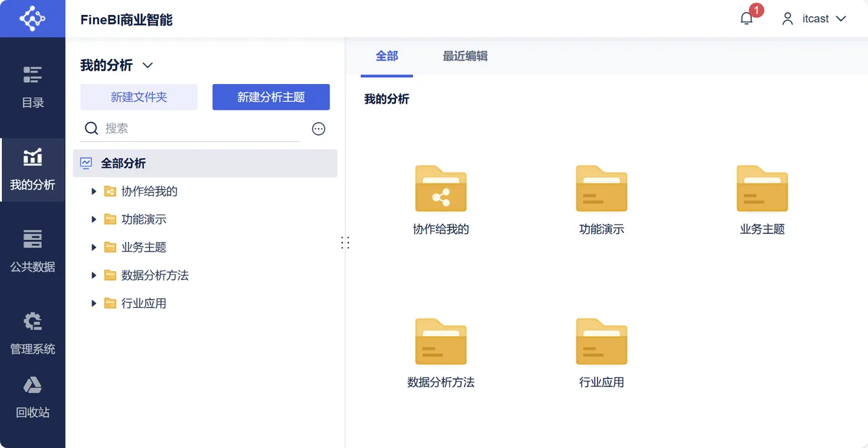Click the itcast username
The width and height of the screenshot is (868, 448).
815,19
